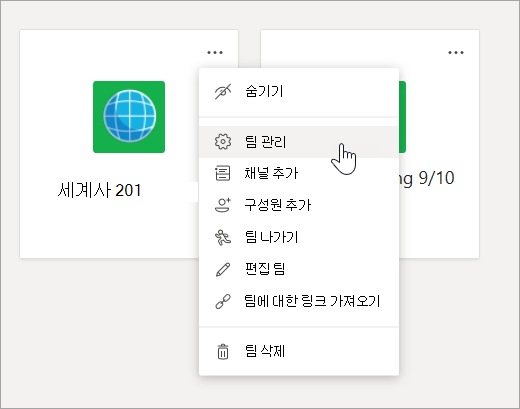Click the globe team avatar of 세계사 201
The image size is (520, 409).
point(129,117)
